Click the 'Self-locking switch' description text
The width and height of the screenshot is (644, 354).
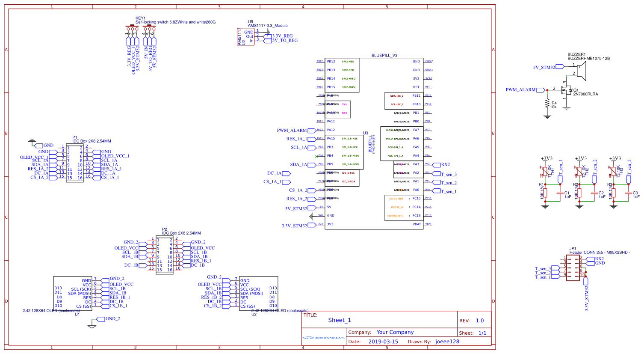coord(175,22)
